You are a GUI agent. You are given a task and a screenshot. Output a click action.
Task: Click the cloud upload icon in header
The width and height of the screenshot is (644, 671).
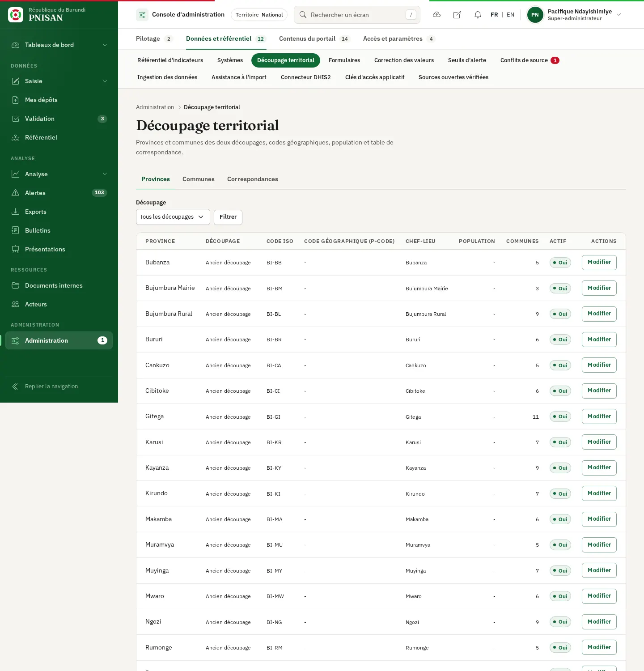tap(436, 15)
